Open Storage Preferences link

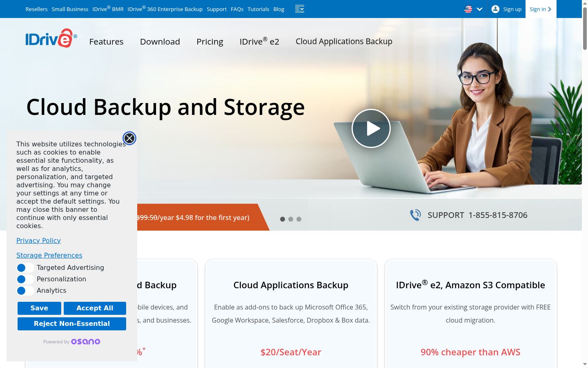[49, 256]
